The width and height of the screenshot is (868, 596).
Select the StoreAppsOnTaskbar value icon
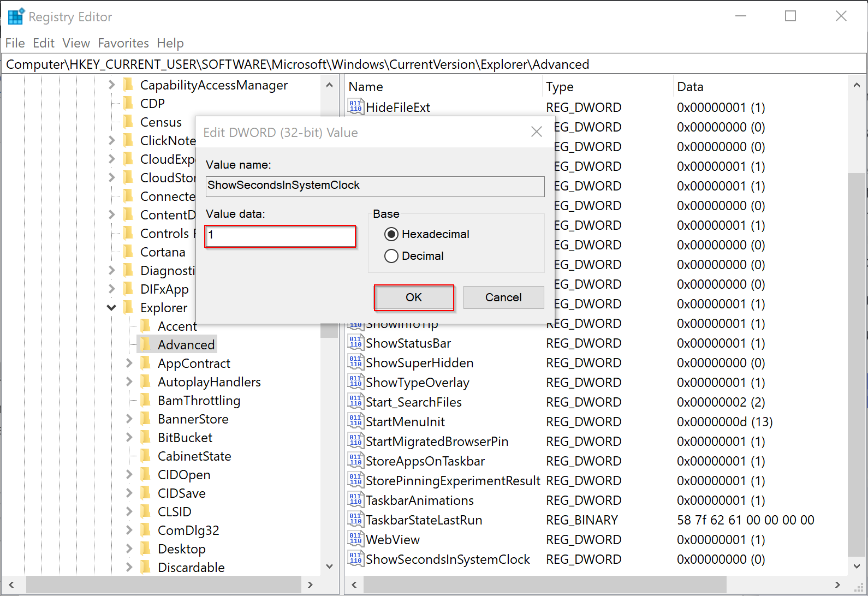pos(355,461)
